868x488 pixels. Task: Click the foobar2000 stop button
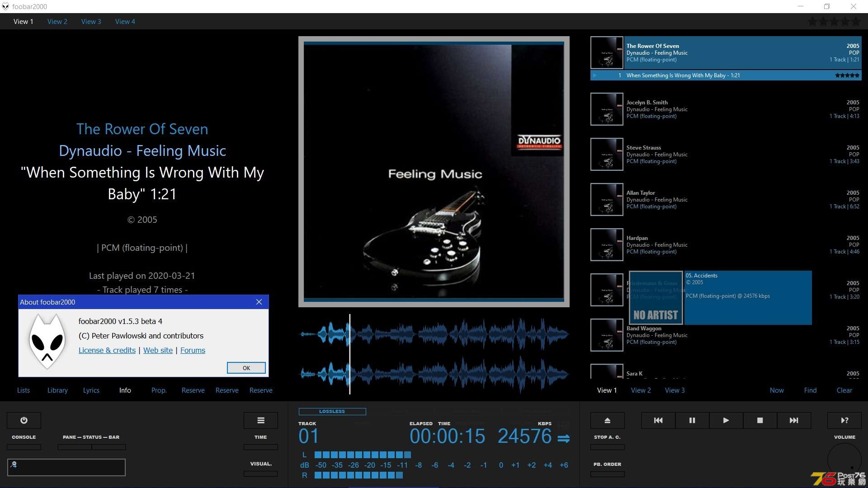(x=759, y=420)
